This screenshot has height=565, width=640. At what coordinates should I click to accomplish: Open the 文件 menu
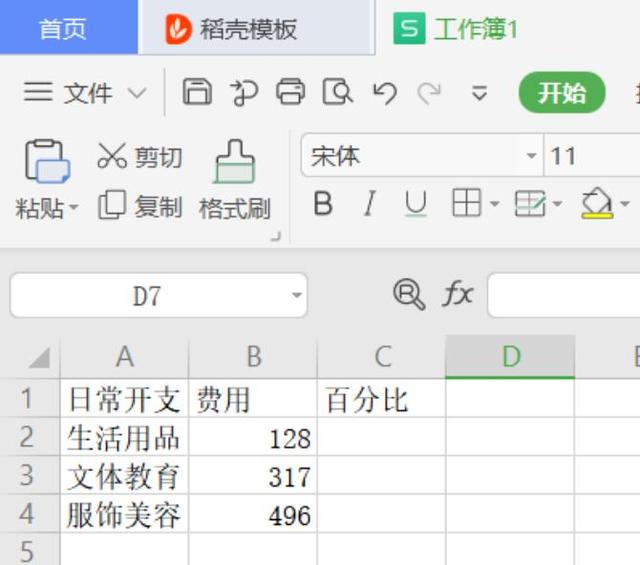(88, 93)
